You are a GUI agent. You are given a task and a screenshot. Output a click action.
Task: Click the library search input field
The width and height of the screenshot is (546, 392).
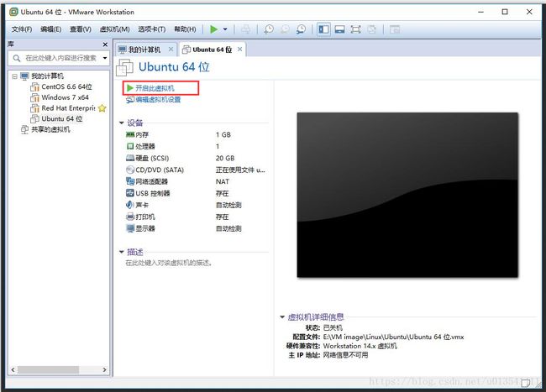tap(60, 58)
